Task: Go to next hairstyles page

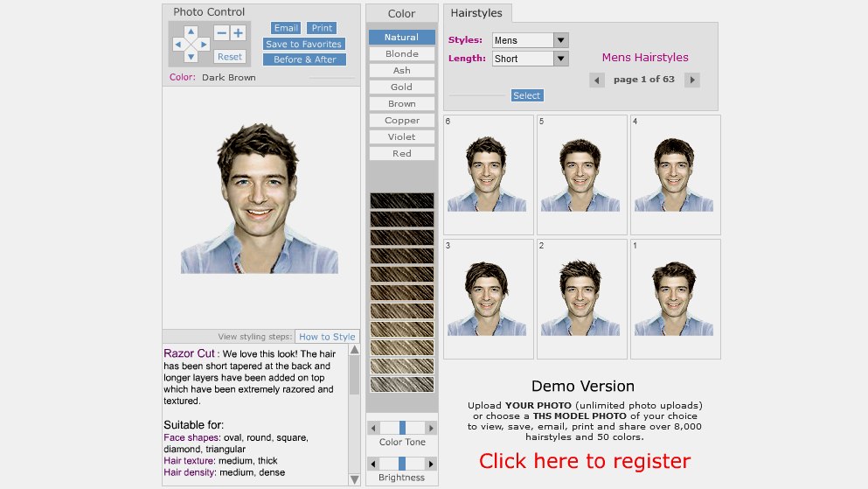Action: click(x=692, y=80)
